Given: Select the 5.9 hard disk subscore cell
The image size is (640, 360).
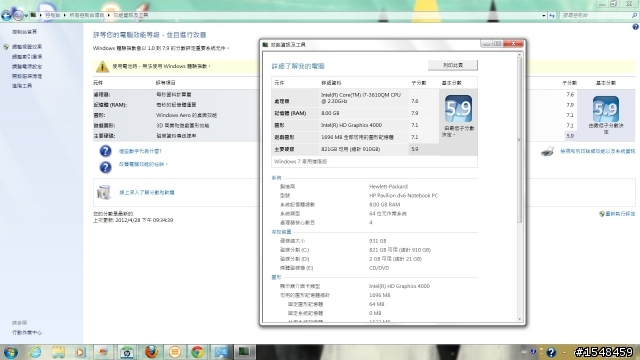Looking at the screenshot, I should [x=415, y=149].
